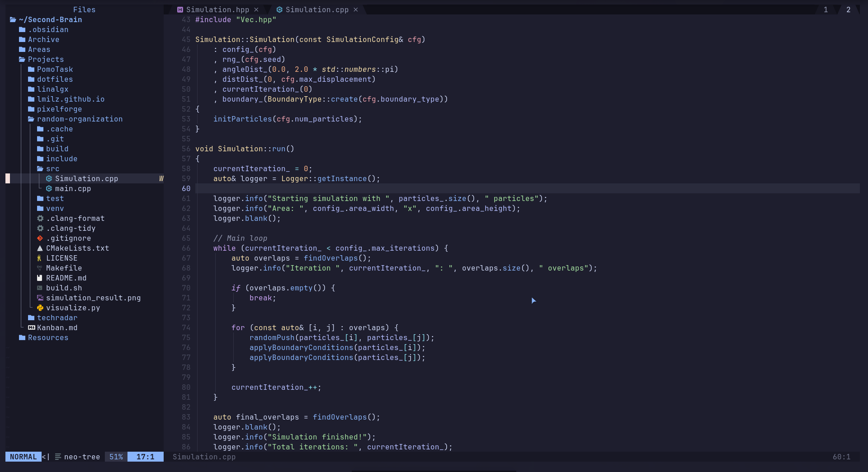Click the Makefile file icon

(x=40, y=268)
